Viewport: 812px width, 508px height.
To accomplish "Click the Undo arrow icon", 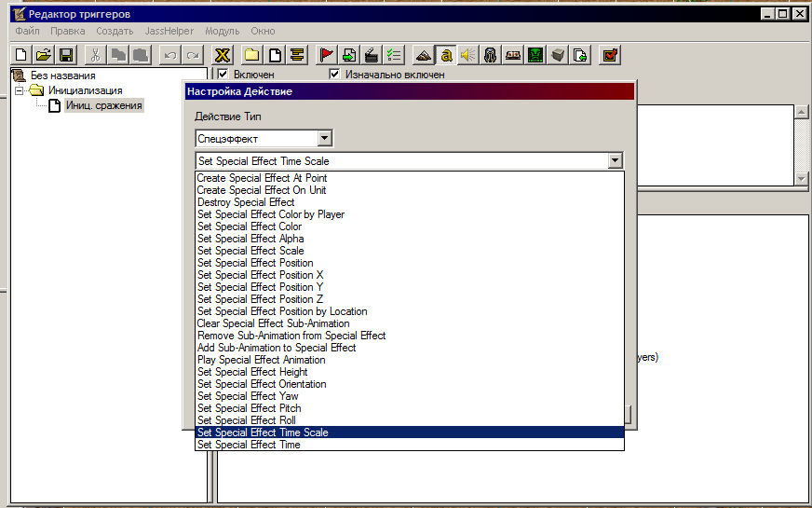I will (169, 54).
